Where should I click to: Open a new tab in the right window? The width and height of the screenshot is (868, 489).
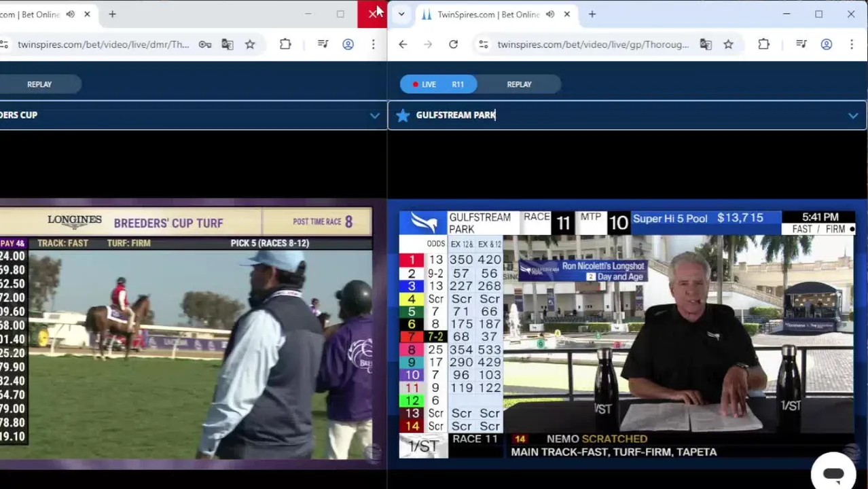(x=592, y=14)
